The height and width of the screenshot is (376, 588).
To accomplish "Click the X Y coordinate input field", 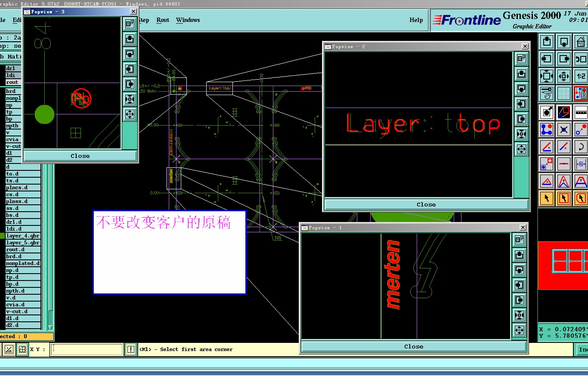I will pyautogui.click(x=87, y=349).
